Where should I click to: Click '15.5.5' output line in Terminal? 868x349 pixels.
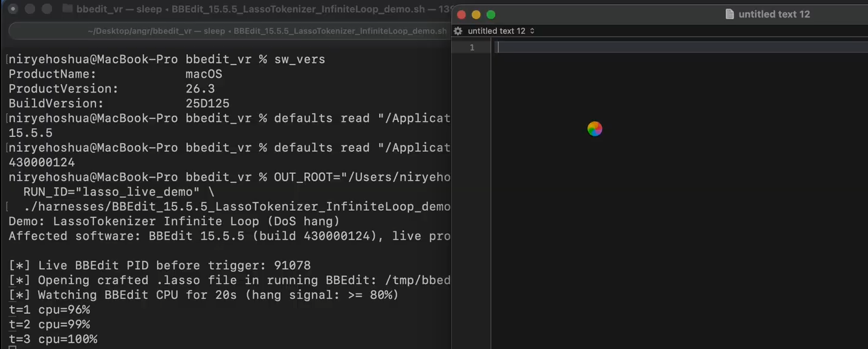tap(30, 133)
